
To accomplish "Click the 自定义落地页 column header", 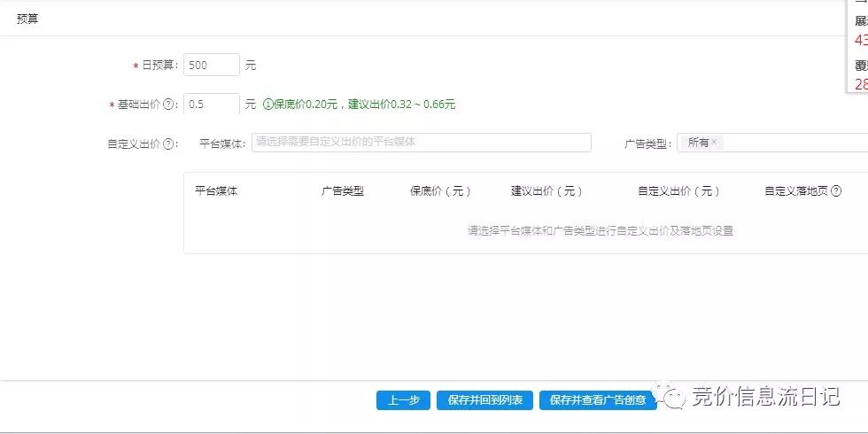I will pyautogui.click(x=796, y=191).
